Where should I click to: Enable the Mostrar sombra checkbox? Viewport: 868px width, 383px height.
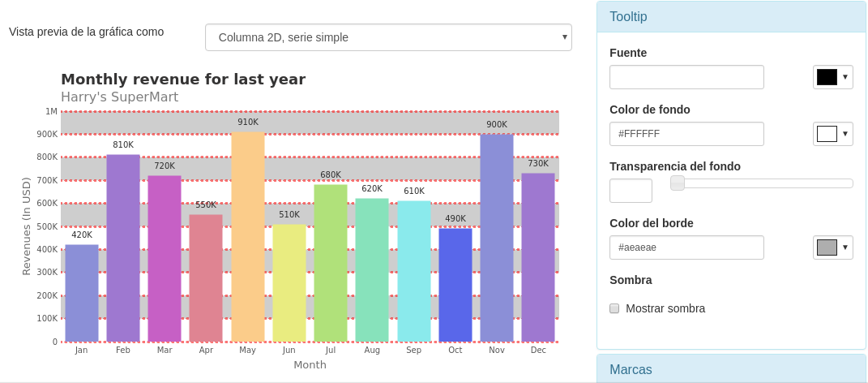point(614,308)
